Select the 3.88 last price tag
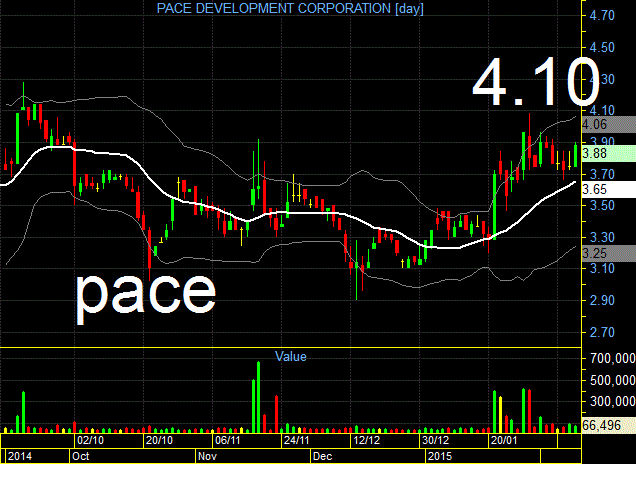 (x=608, y=153)
